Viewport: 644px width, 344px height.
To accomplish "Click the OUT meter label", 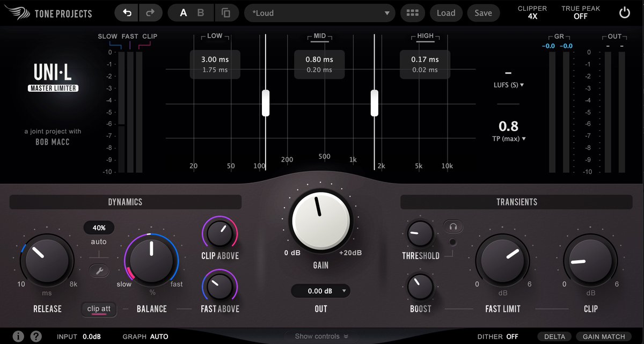I will tap(614, 36).
